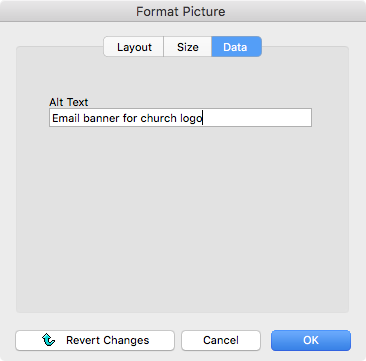Image resolution: width=366 pixels, height=361 pixels.
Task: Click the Format Picture title text
Action: (x=181, y=12)
